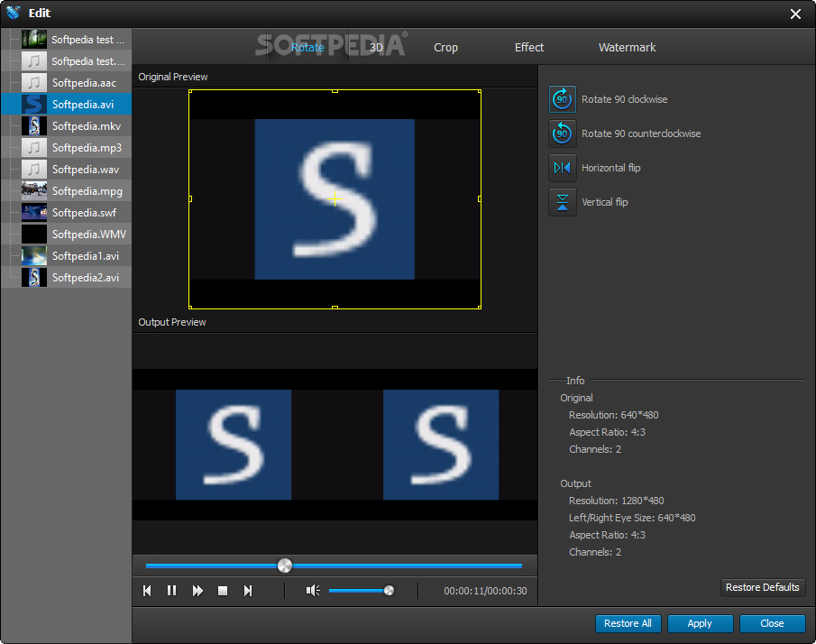This screenshot has height=644, width=816.
Task: Select the first Softpedia test file thumbnail
Action: click(x=34, y=40)
